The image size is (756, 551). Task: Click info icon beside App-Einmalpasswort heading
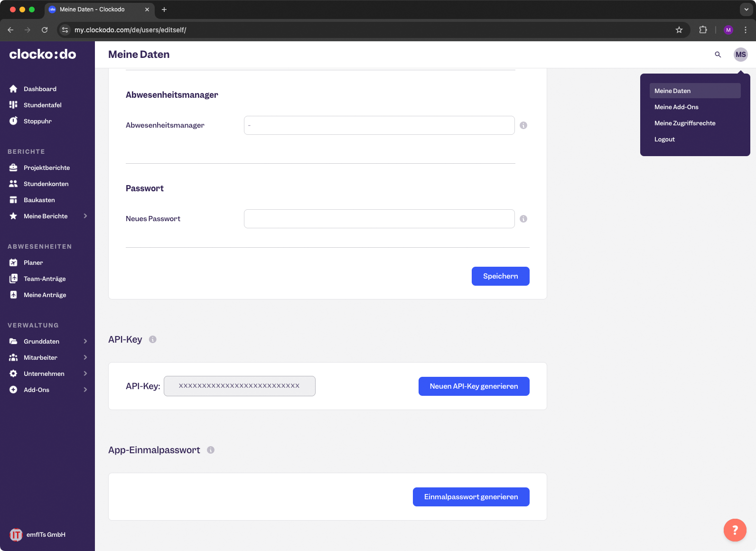[211, 450]
